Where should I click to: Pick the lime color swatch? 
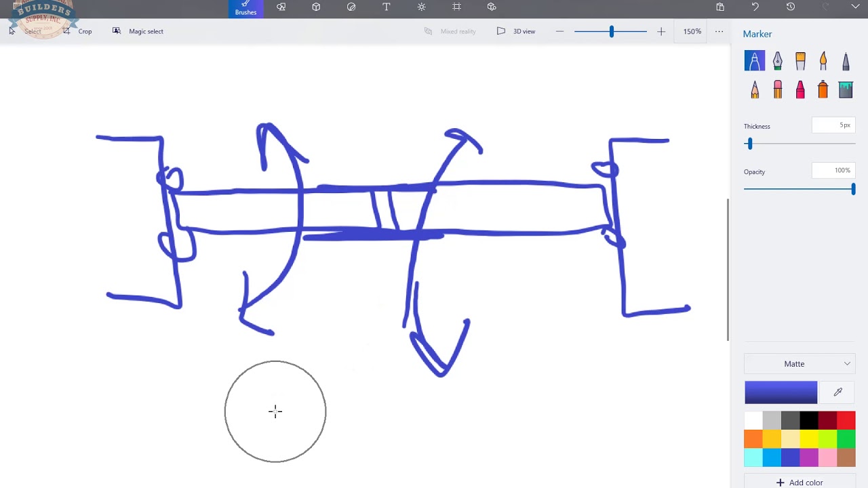point(828,439)
